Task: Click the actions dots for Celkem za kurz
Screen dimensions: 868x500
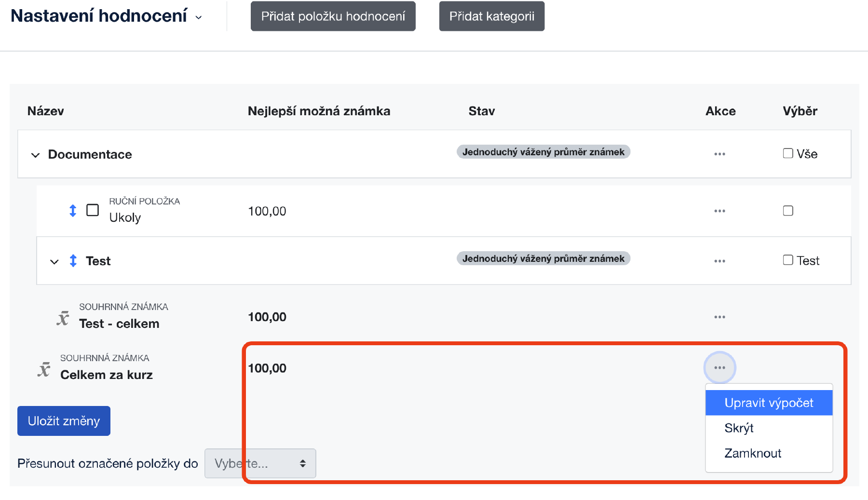Action: pos(719,368)
